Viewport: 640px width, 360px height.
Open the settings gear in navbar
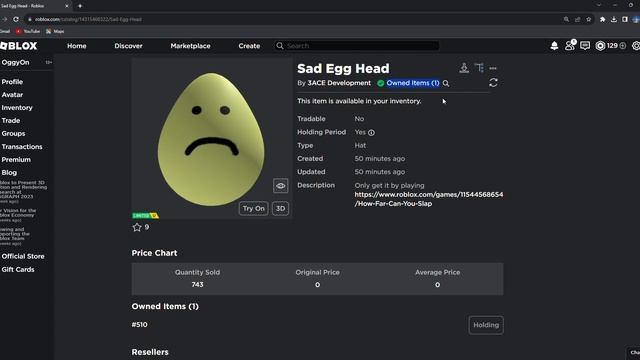[x=636, y=46]
